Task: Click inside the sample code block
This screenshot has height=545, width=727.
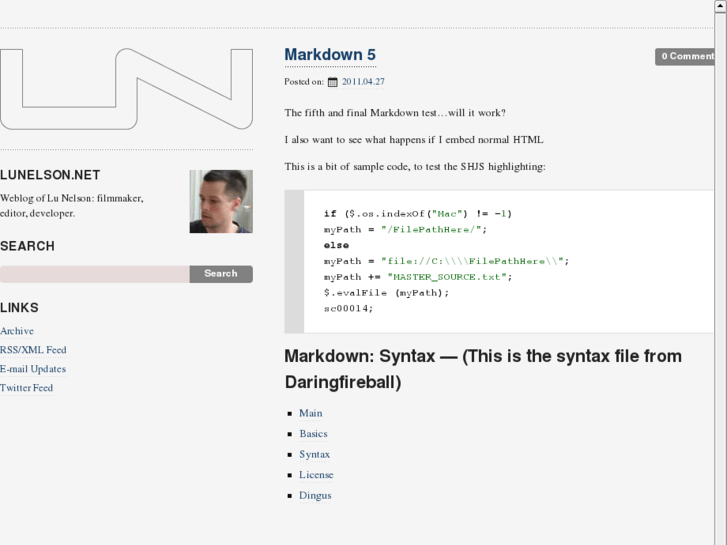Action: tap(500, 261)
